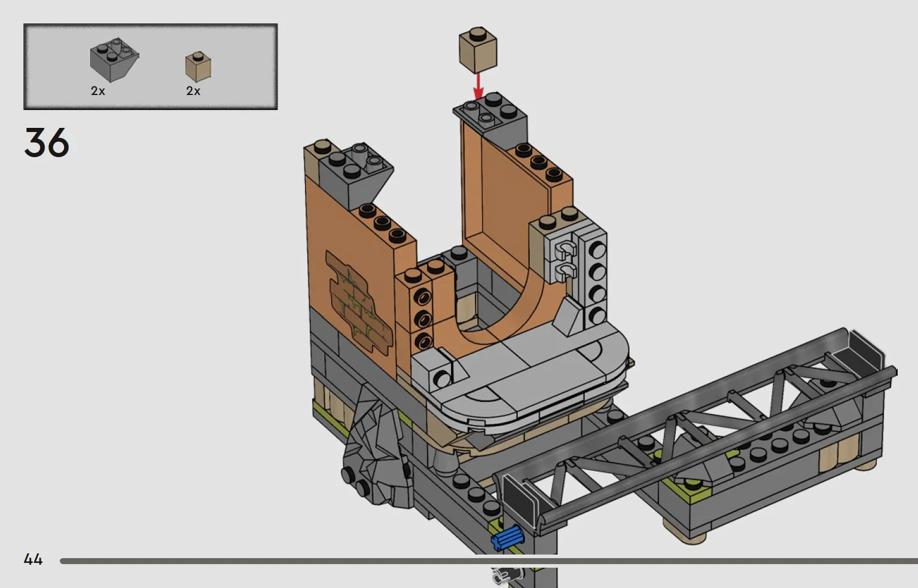The height and width of the screenshot is (588, 918).
Task: Click the '2x' quantity under the tan brick
Action: pyautogui.click(x=193, y=91)
